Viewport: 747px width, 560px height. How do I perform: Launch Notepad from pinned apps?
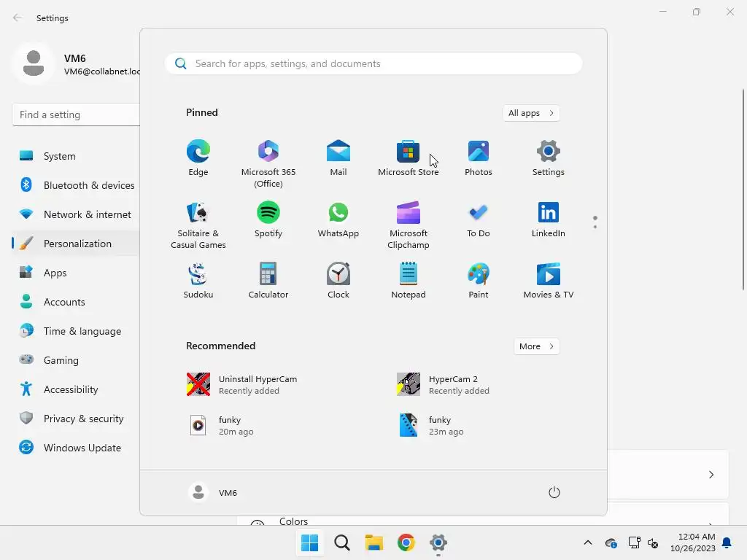pyautogui.click(x=409, y=281)
